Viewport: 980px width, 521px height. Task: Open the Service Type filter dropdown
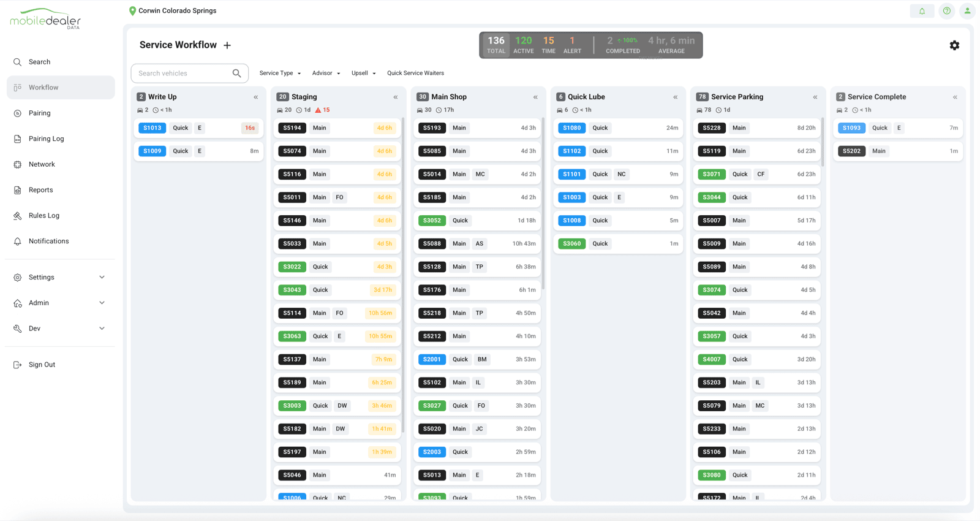tap(280, 74)
